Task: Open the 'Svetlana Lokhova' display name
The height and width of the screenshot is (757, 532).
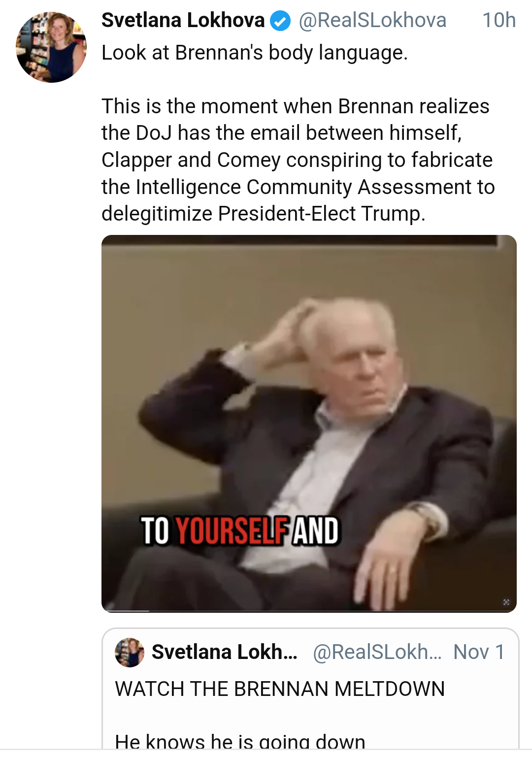Action: (183, 21)
